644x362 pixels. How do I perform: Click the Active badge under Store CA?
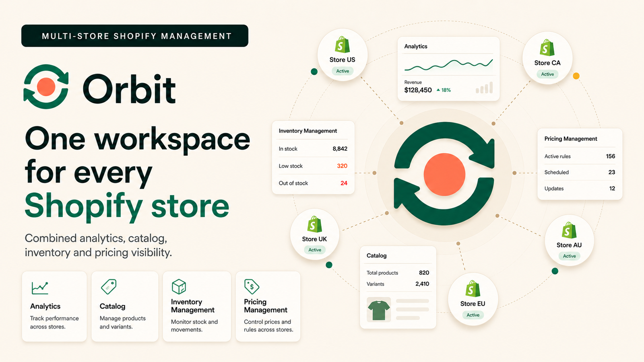tap(547, 74)
